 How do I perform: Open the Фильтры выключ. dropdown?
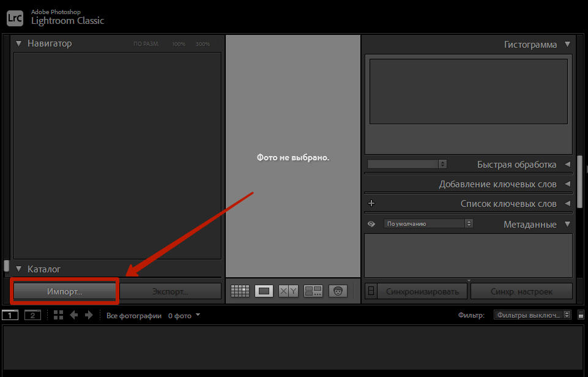(x=532, y=315)
